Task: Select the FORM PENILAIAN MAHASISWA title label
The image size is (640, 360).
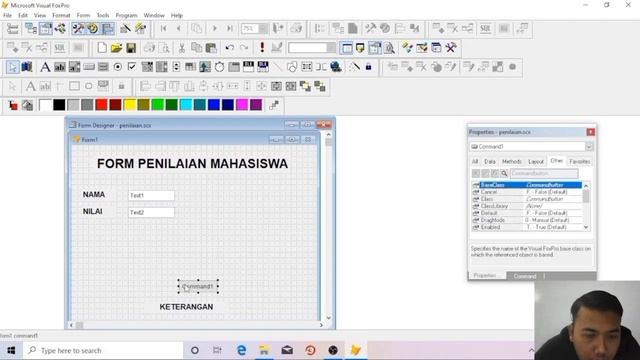Action: 192,164
